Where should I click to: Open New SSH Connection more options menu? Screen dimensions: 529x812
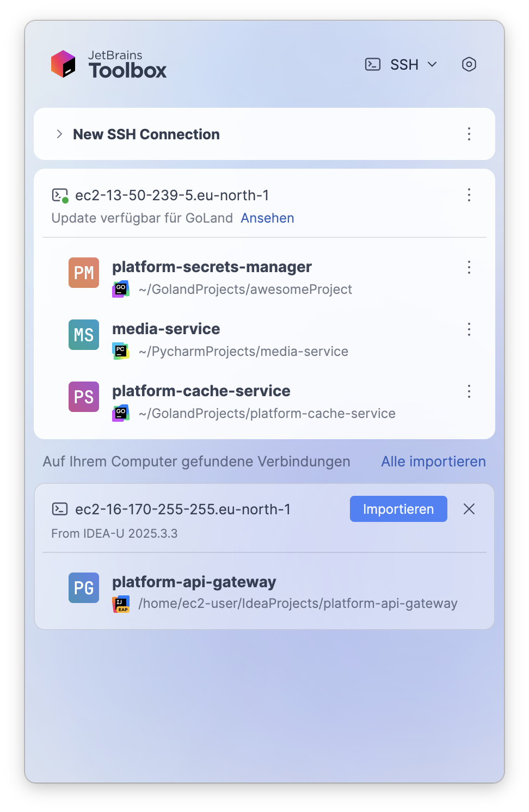click(x=469, y=134)
